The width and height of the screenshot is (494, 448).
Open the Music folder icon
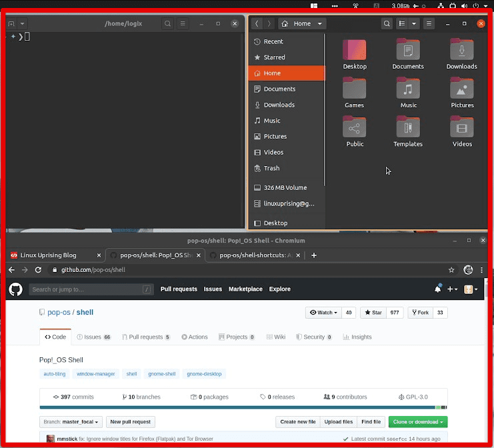(408, 89)
